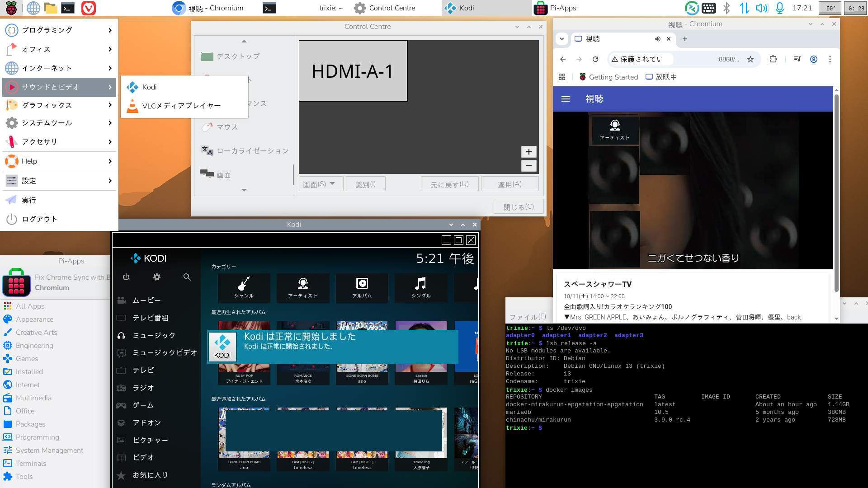Click the hamburger menu in 視聴 page
The width and height of the screenshot is (868, 488).
565,99
